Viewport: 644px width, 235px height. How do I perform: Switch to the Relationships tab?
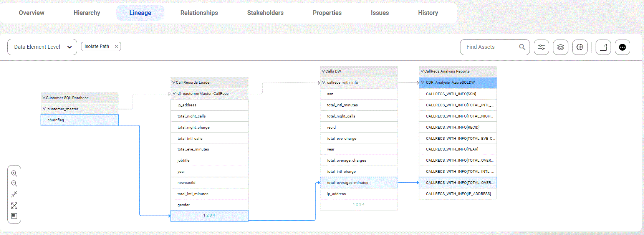(x=199, y=13)
